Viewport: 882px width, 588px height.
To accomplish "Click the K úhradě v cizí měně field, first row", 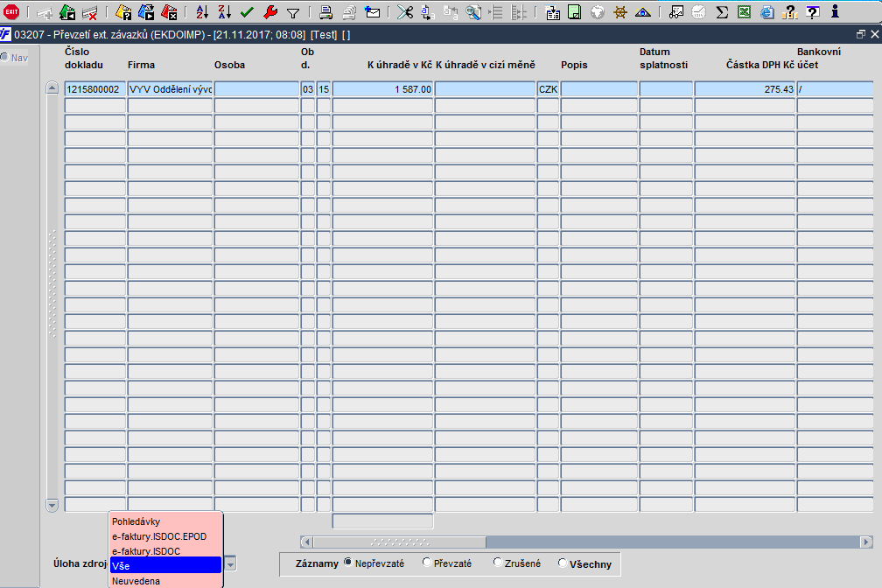I will click(485, 89).
